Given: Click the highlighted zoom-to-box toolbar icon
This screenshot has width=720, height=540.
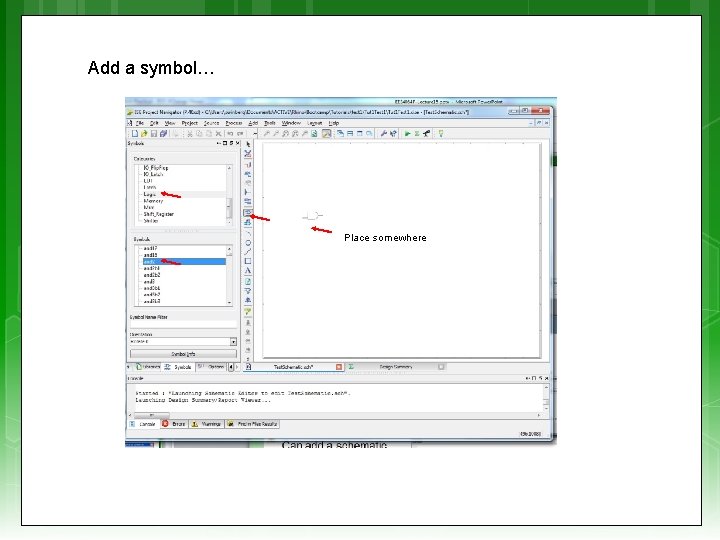Looking at the screenshot, I should (x=326, y=134).
